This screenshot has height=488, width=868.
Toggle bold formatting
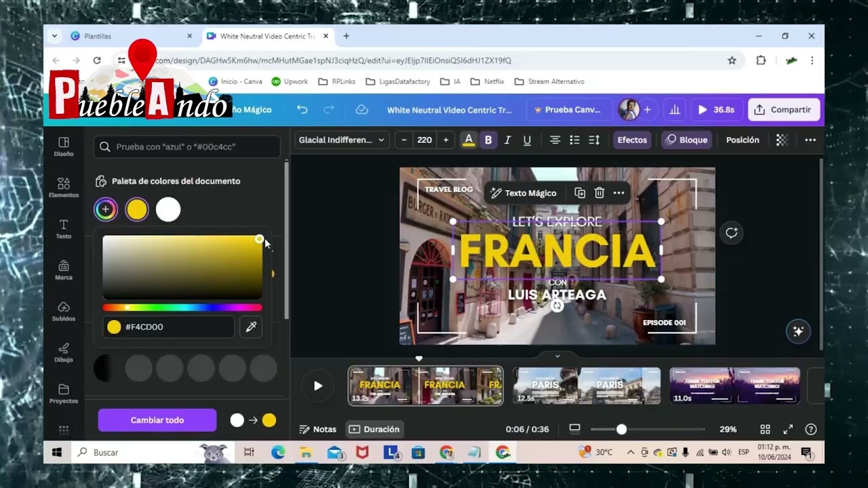pyautogui.click(x=488, y=140)
